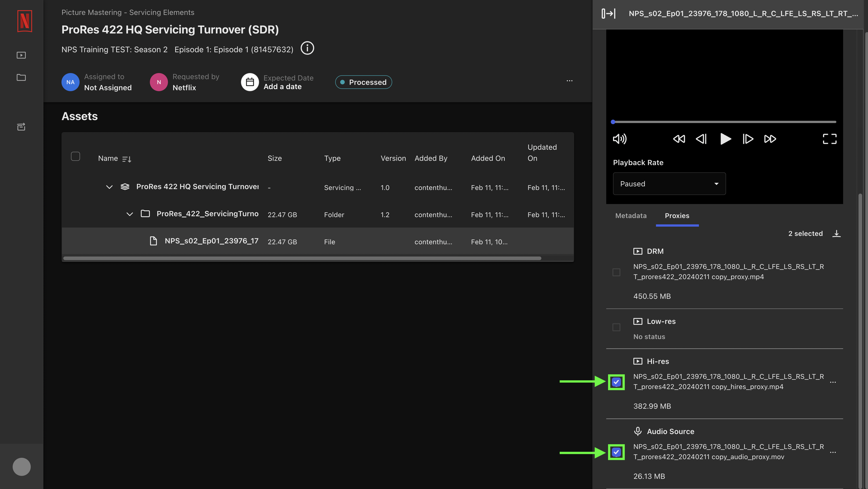
Task: Check the Low-res proxy checkbox
Action: point(616,327)
